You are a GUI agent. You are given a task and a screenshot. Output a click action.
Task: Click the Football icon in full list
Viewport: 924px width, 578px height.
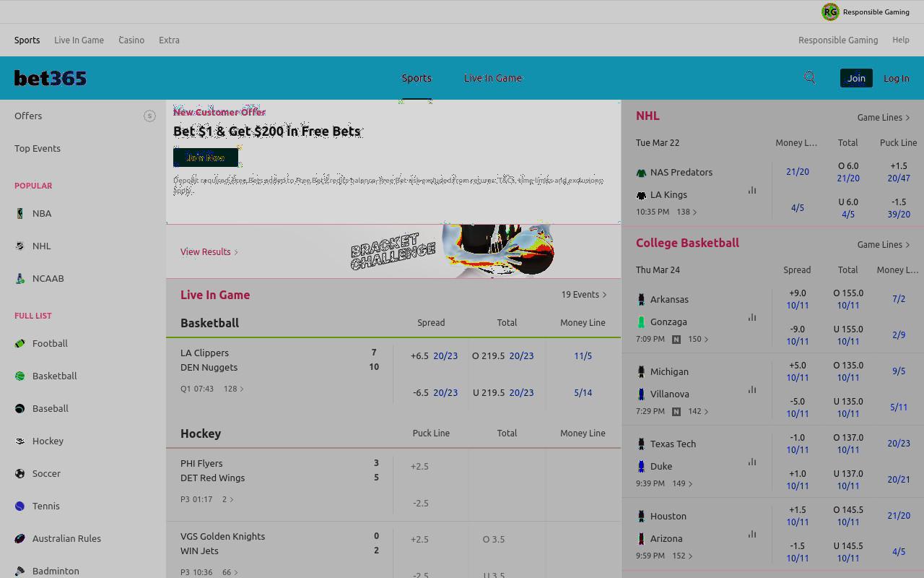tap(20, 343)
